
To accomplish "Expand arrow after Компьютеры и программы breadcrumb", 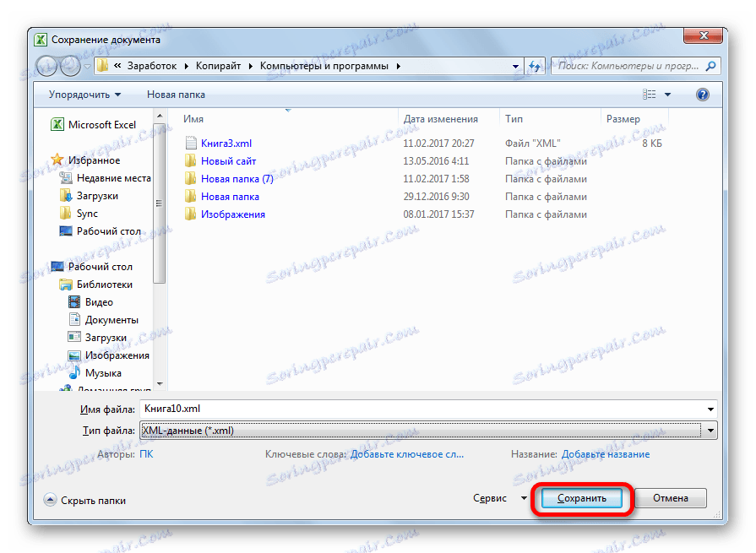I will [399, 67].
